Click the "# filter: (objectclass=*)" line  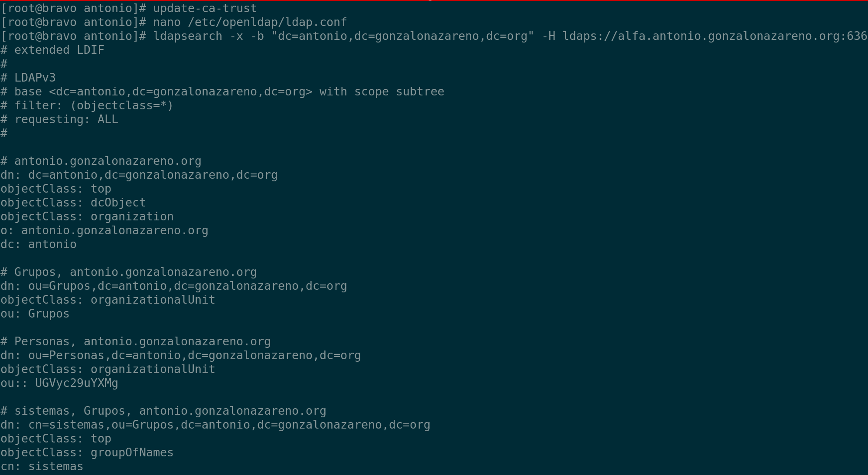pos(87,105)
